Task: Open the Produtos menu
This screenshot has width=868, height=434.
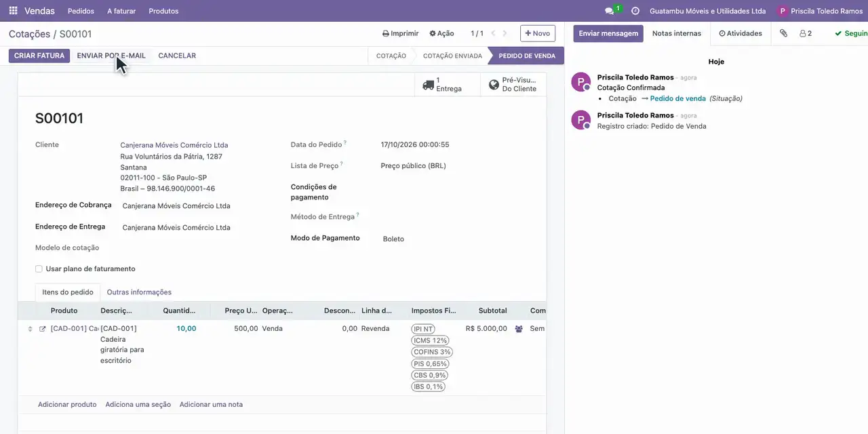Action: (x=163, y=11)
